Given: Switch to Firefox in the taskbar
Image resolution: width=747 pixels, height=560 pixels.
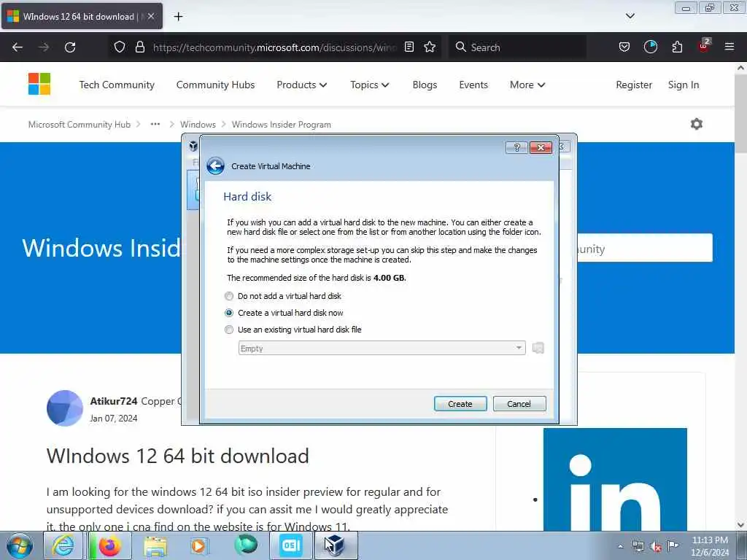Looking at the screenshot, I should pyautogui.click(x=109, y=545).
